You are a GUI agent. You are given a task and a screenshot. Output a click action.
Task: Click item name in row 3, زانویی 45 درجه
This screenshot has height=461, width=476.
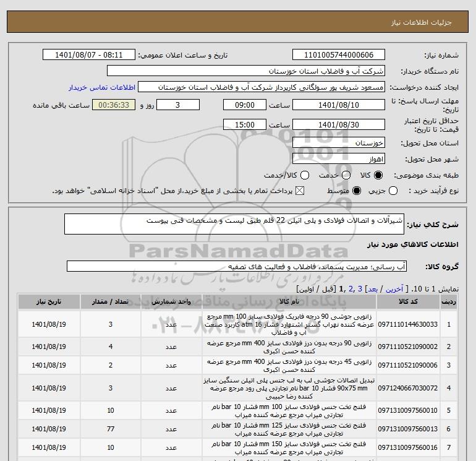[x=289, y=366]
